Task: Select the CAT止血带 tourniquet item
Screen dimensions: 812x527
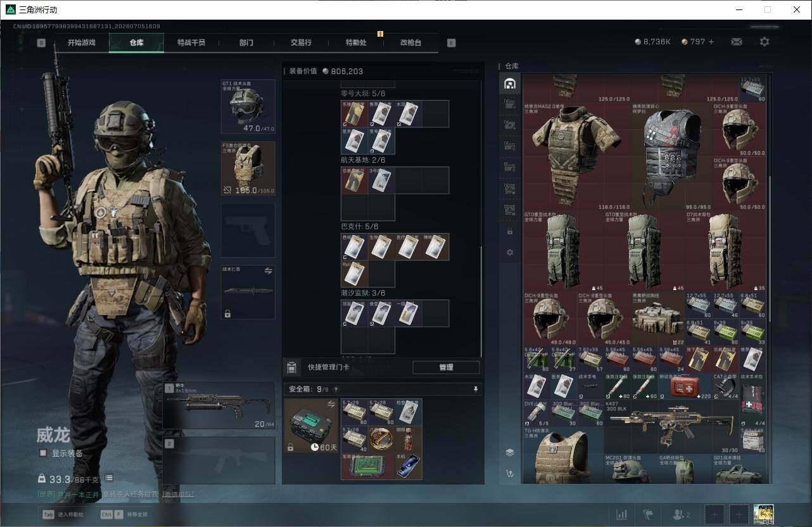Action: [x=725, y=386]
